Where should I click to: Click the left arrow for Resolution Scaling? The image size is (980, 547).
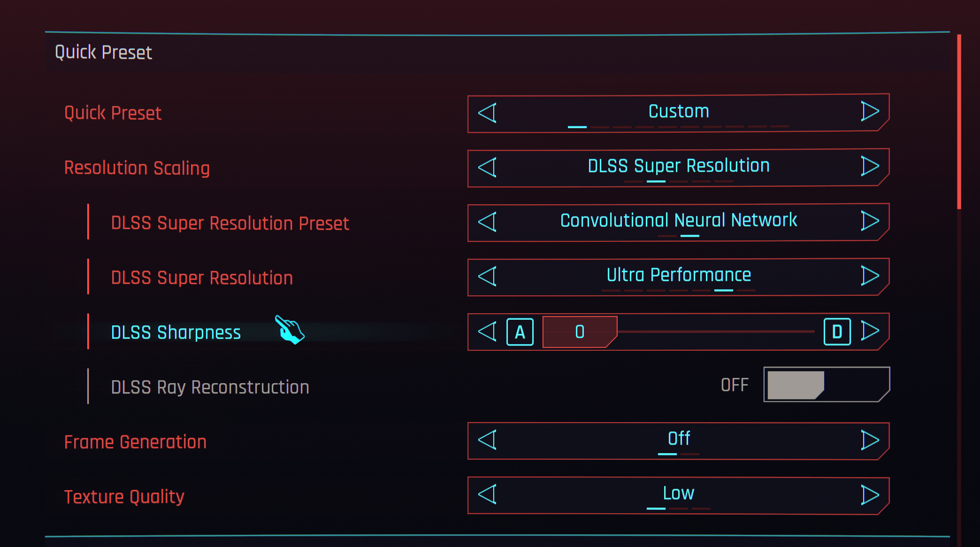(488, 168)
